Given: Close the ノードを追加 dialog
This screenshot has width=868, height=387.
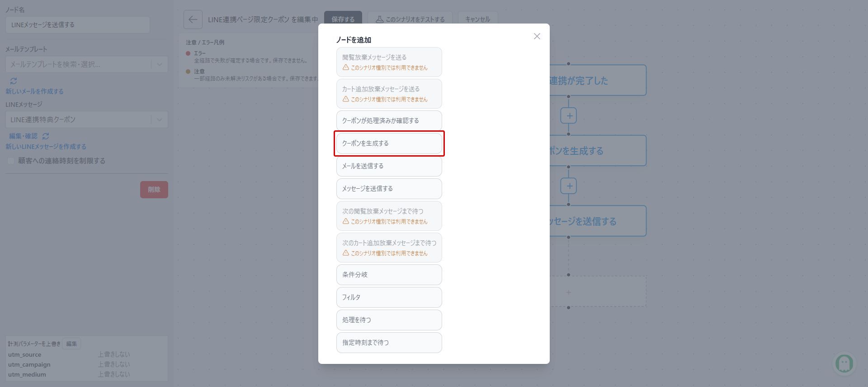Looking at the screenshot, I should pos(537,36).
